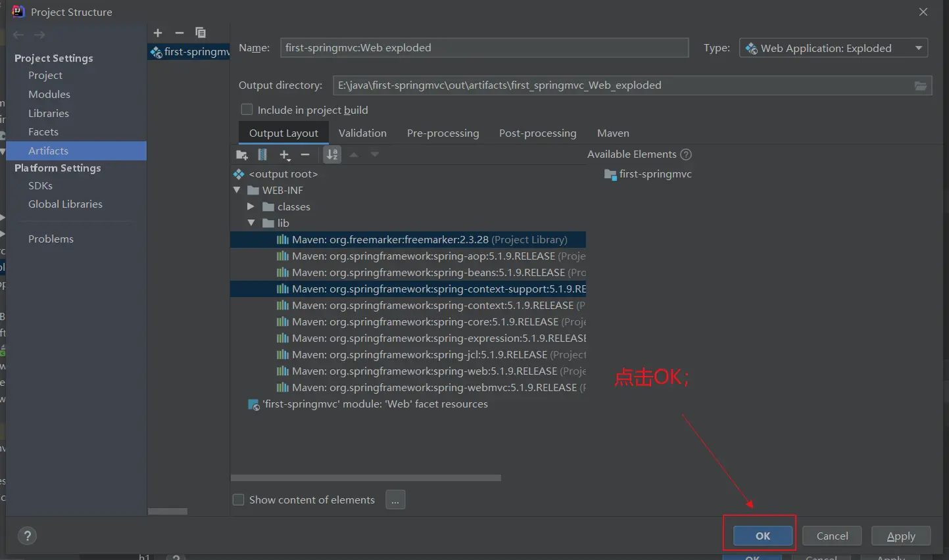Collapse the lib folder node
The width and height of the screenshot is (949, 560).
pos(251,223)
